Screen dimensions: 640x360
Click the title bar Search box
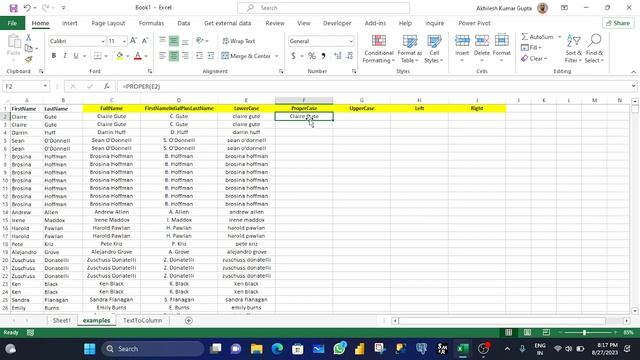point(323,8)
